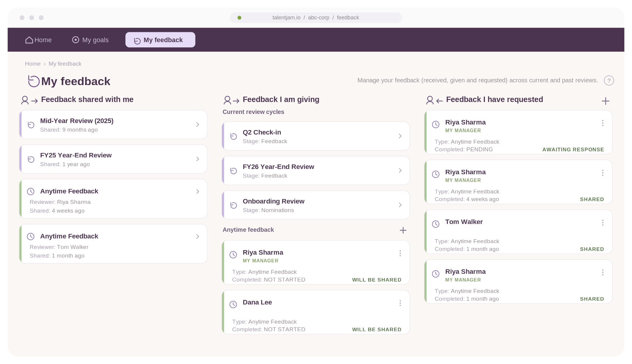
Task: Click the My feedback breadcrumb link
Action: [x=65, y=64]
